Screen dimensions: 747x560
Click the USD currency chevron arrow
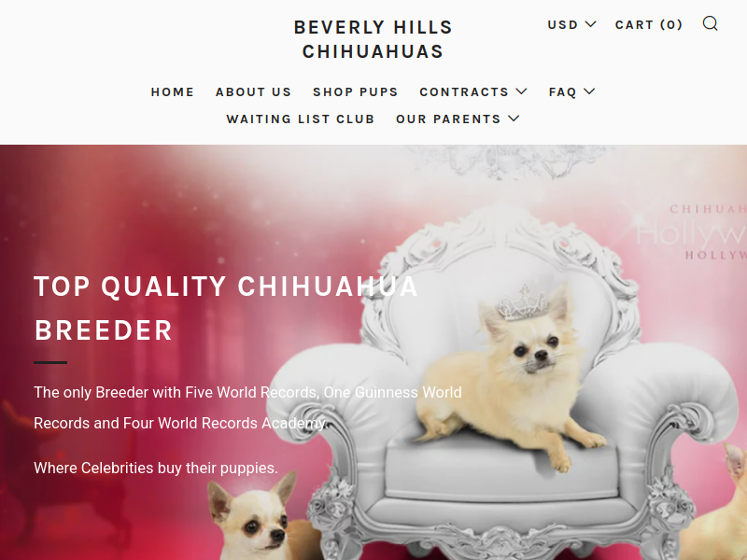click(590, 24)
